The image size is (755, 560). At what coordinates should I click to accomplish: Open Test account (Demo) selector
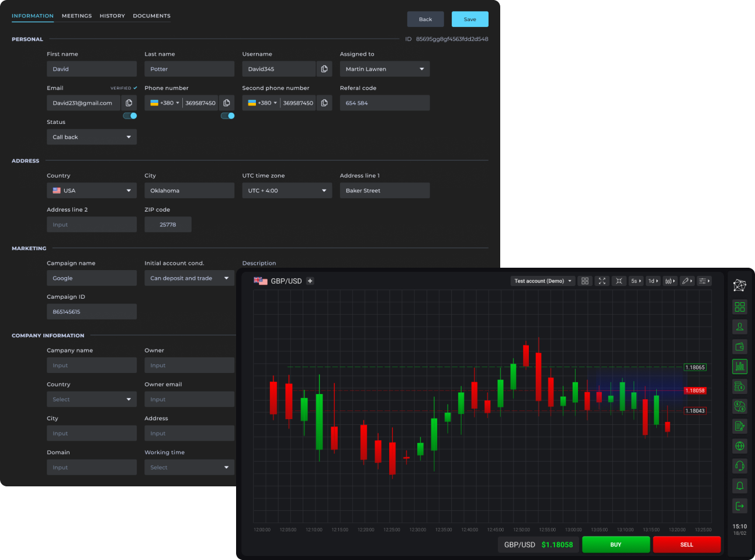(542, 281)
